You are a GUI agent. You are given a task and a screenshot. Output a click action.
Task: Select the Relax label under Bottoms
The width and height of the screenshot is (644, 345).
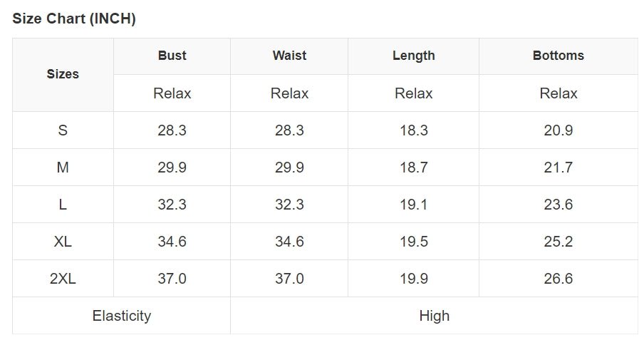pos(558,93)
